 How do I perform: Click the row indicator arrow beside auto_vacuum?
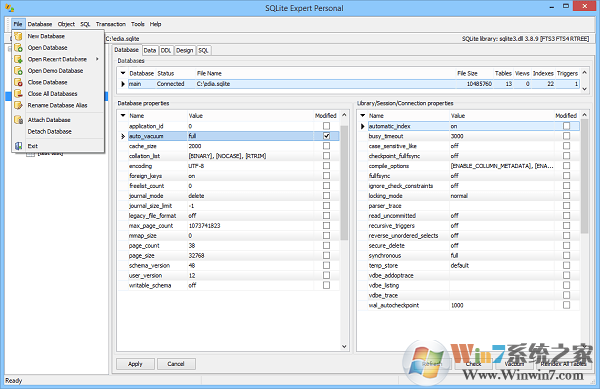pyautogui.click(x=123, y=136)
